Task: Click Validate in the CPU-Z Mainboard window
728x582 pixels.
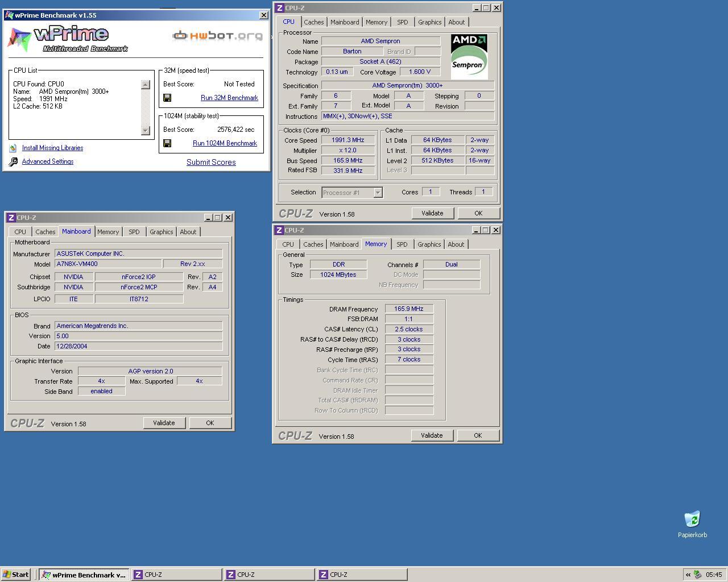Action: (x=164, y=423)
